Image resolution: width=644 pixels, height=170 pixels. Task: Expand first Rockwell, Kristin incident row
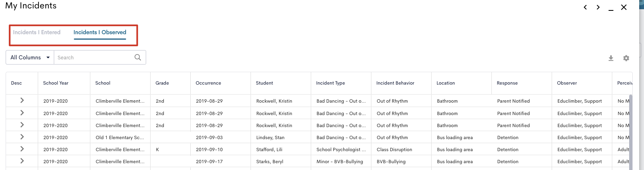(x=22, y=101)
